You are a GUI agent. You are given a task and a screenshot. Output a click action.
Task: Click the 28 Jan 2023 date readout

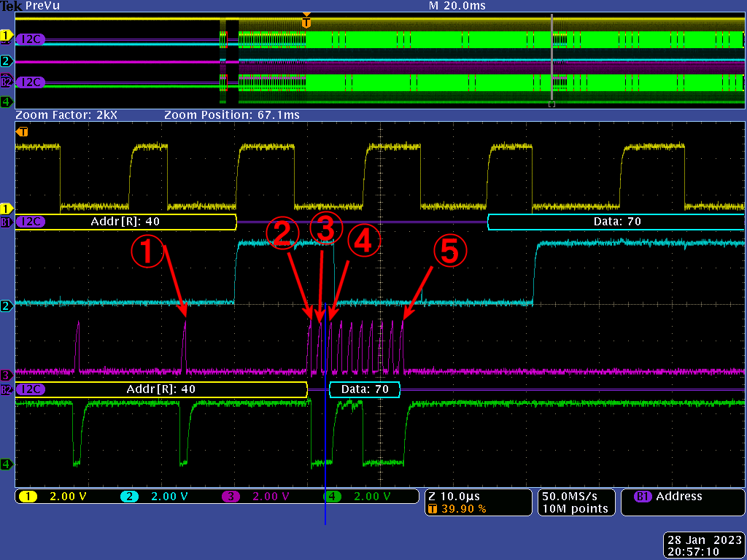coord(705,540)
